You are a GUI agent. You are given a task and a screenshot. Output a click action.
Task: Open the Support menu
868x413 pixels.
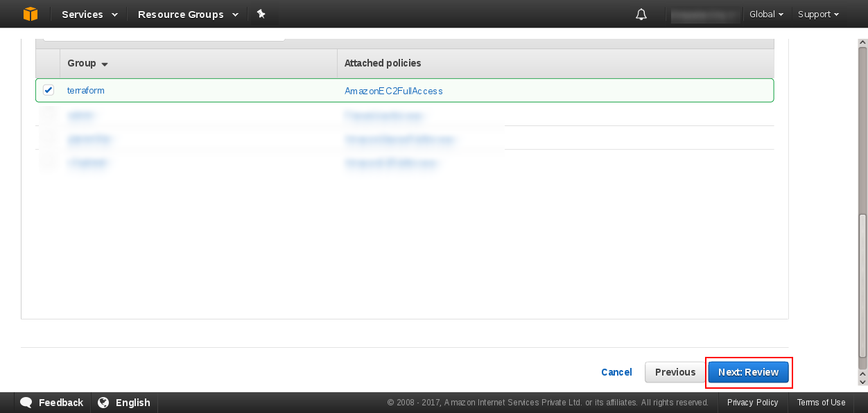coord(818,14)
